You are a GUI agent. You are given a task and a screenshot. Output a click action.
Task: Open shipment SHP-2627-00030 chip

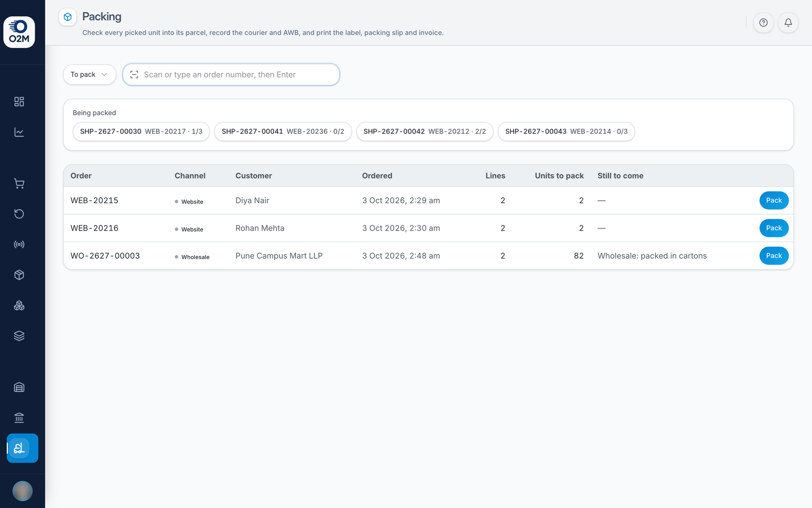click(141, 132)
